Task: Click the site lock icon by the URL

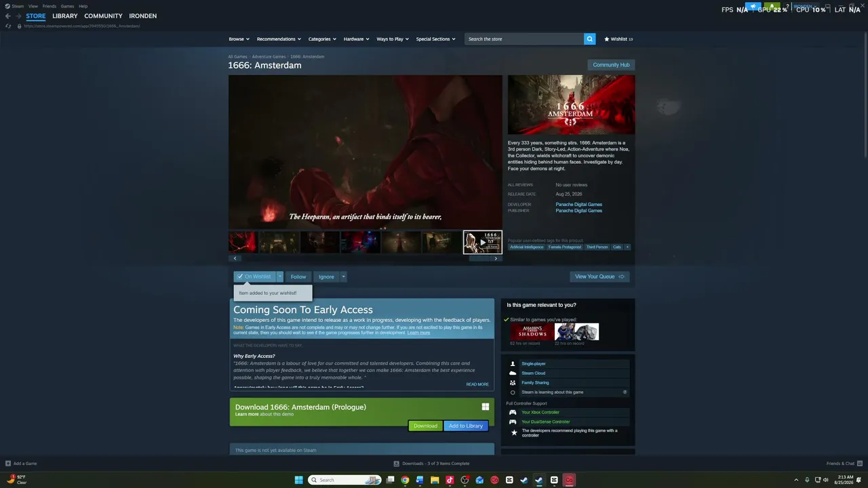Action: 20,26
